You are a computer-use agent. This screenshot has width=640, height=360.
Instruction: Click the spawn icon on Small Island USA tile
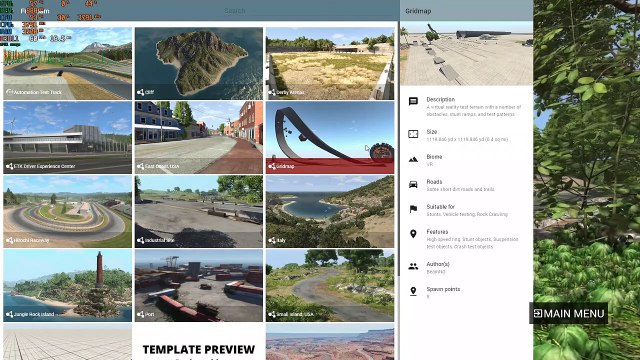pyautogui.click(x=271, y=314)
